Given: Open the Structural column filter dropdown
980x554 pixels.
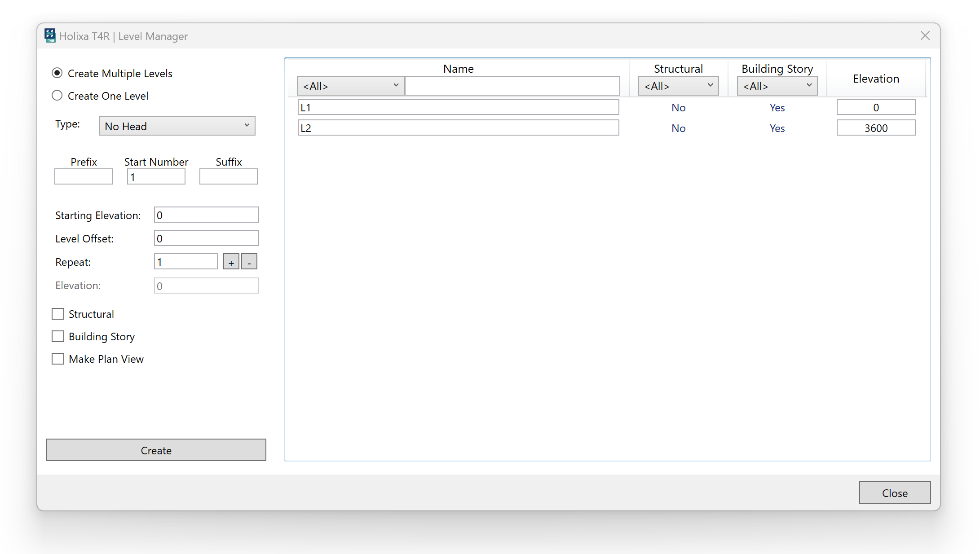Looking at the screenshot, I should click(x=678, y=86).
